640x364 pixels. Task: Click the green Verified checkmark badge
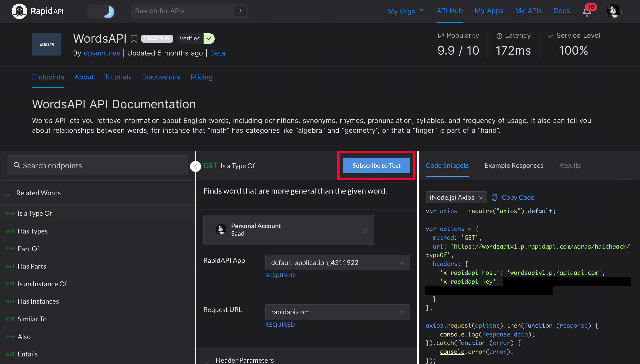(x=209, y=38)
